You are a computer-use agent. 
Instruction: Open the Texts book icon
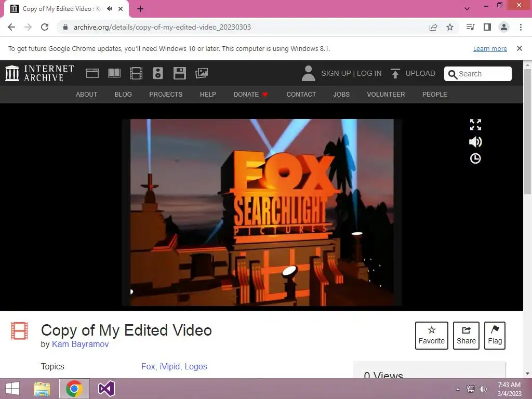[114, 73]
